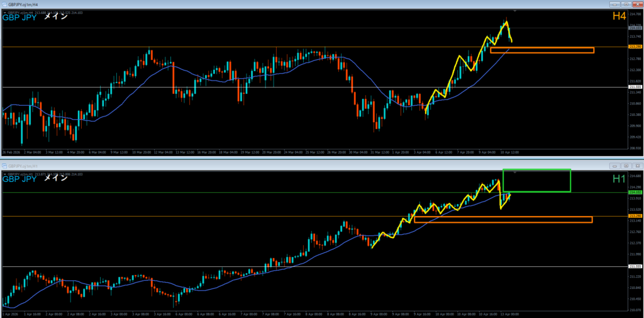
Task: Click the chart icon in the H4 window title bar
Action: 4,4
